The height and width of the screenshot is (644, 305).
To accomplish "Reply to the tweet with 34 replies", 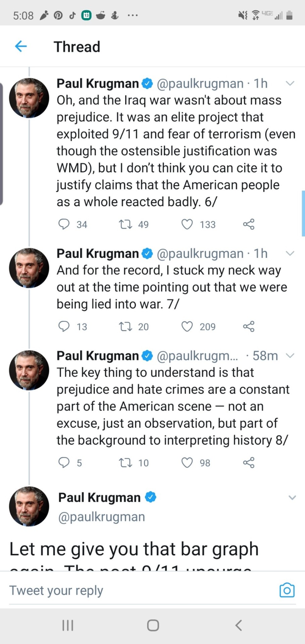I will 64,224.
